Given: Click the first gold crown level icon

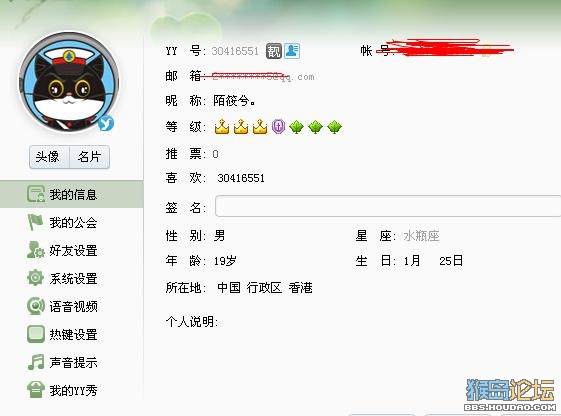Looking at the screenshot, I should click(x=222, y=127).
